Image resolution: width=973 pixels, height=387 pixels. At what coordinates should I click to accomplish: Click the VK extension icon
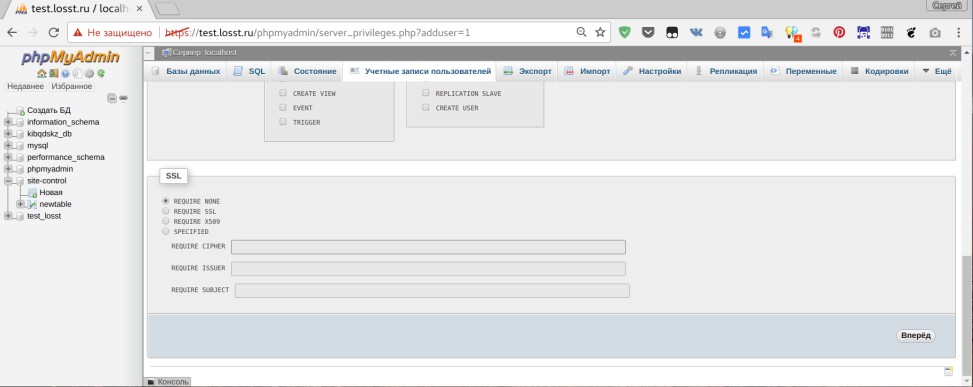(x=696, y=32)
